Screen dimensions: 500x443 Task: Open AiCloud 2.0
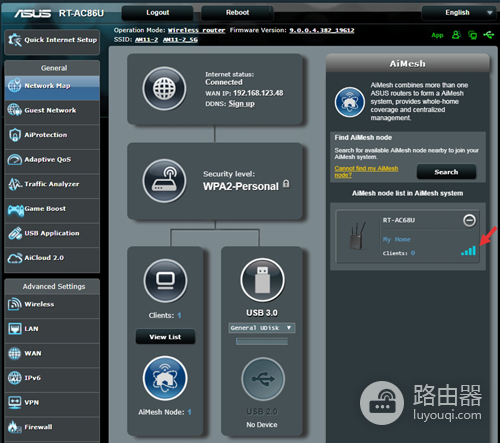[52, 260]
